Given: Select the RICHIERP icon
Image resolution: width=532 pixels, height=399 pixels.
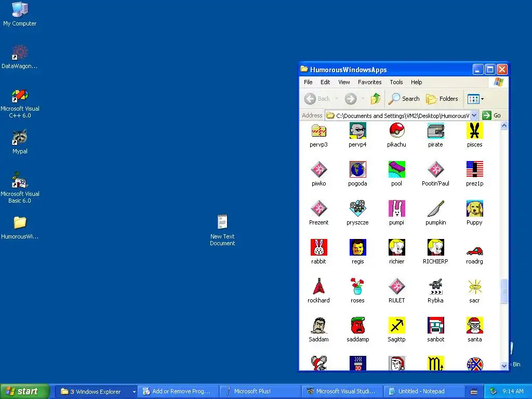Looking at the screenshot, I should (x=436, y=247).
